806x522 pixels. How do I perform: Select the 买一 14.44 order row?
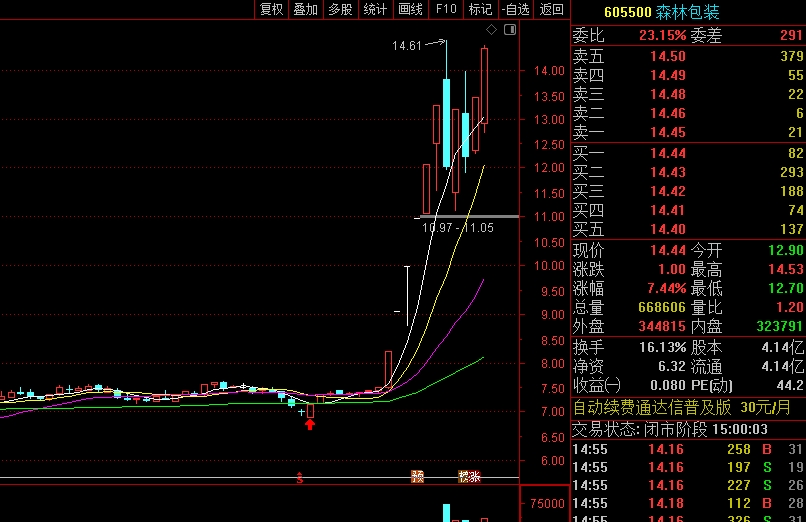pyautogui.click(x=688, y=153)
